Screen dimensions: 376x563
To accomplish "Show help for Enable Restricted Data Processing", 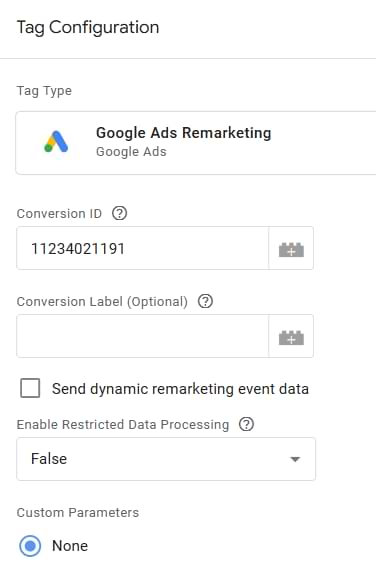I will 246,424.
